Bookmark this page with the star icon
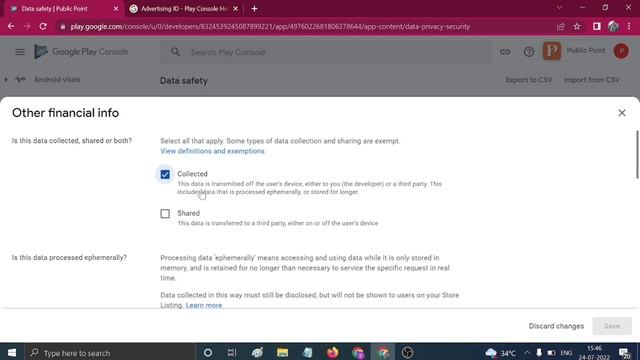Viewport: 640px width, 360px height. click(x=577, y=27)
